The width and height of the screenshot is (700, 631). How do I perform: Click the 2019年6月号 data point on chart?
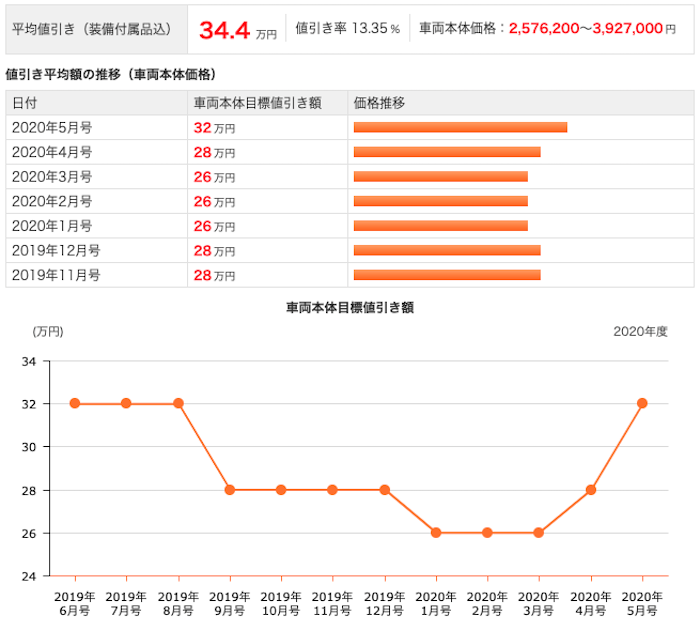pyautogui.click(x=75, y=403)
